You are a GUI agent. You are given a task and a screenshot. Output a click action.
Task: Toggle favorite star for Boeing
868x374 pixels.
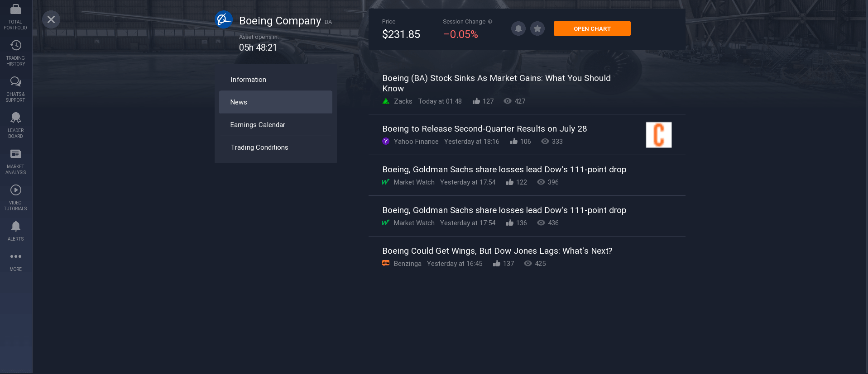coord(537,28)
